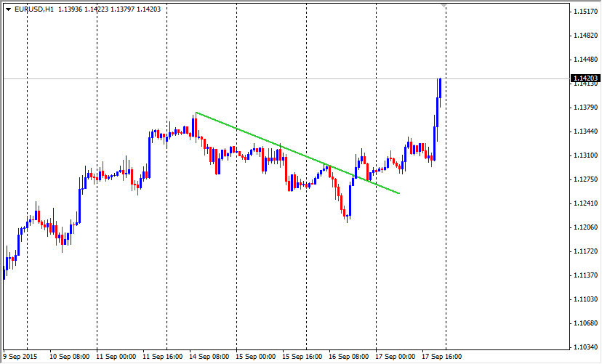The image size is (602, 364).
Task: Click the 15 Sep 00:00 time label
Action: (x=255, y=356)
